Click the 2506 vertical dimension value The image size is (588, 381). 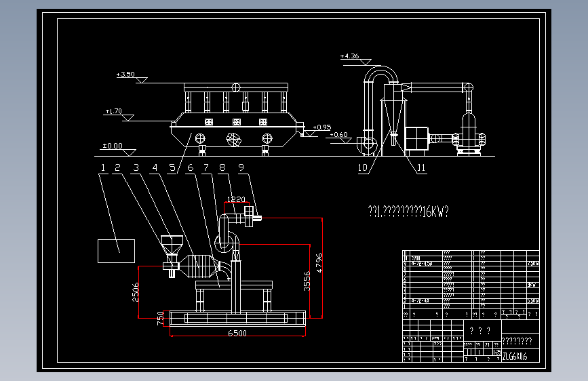(136, 292)
